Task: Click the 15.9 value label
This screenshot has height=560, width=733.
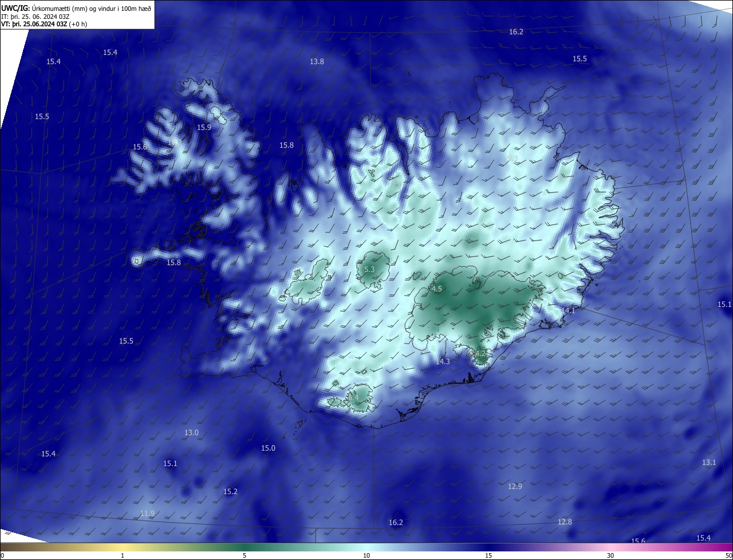Action: [x=204, y=127]
